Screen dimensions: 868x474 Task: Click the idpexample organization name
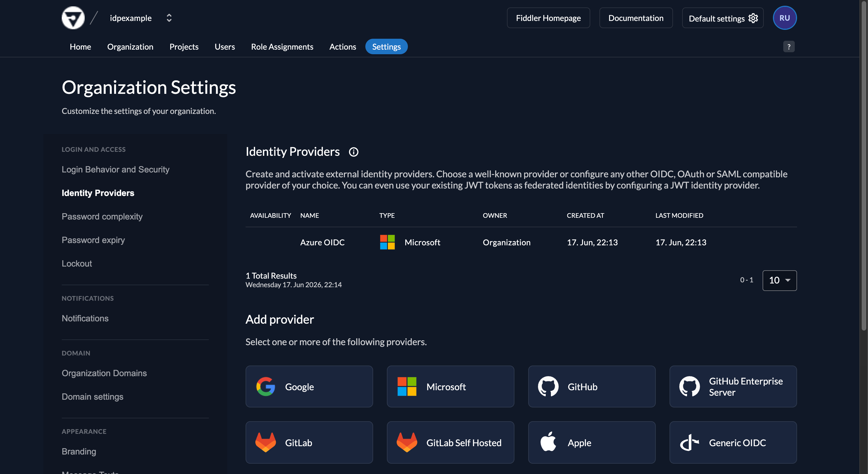(131, 18)
